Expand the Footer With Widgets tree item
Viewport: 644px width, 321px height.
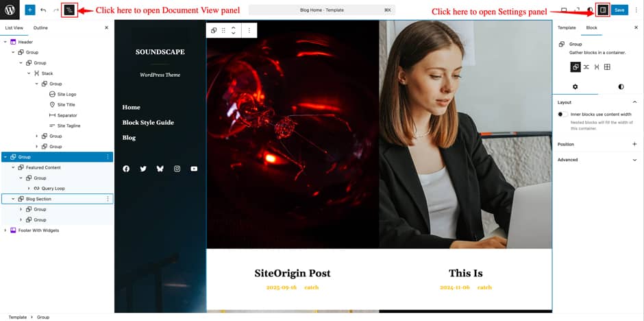point(5,230)
